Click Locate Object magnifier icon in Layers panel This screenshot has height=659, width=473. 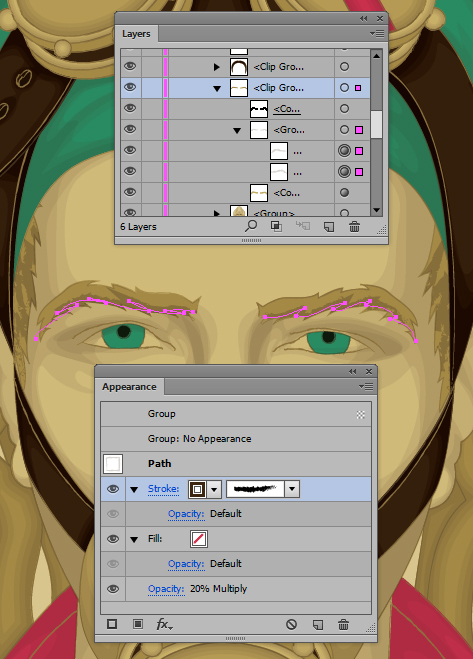coord(251,226)
